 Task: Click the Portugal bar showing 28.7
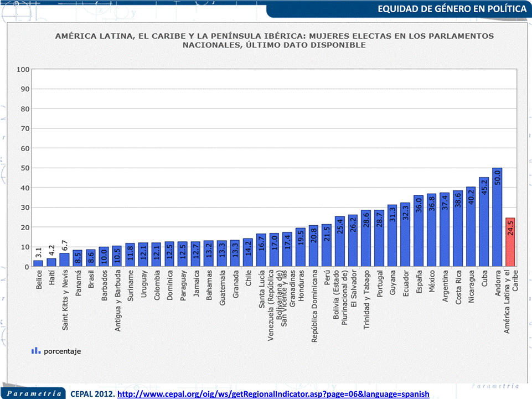click(379, 239)
